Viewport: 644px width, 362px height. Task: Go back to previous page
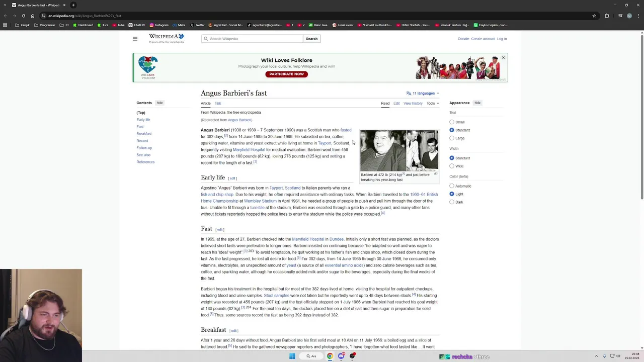(5, 16)
